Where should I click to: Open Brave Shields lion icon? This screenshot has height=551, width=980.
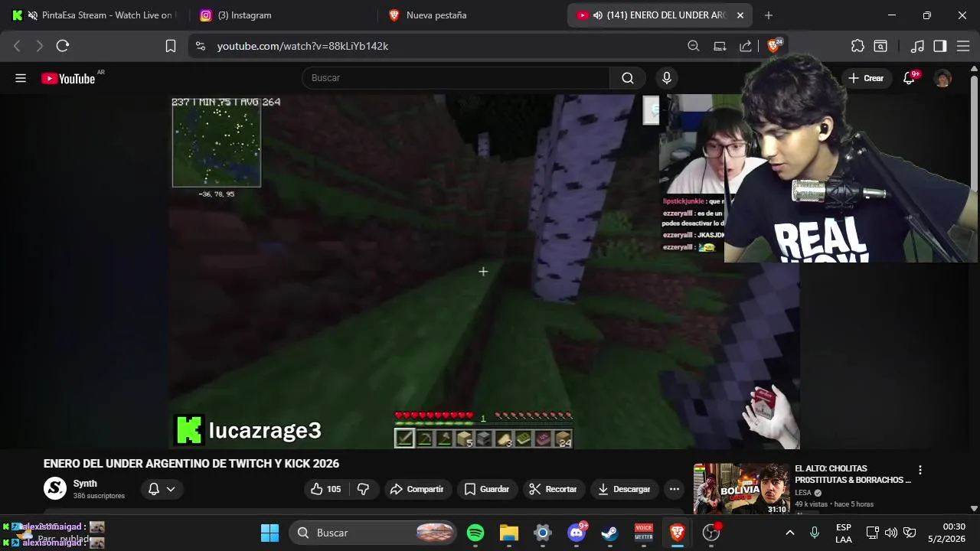click(773, 46)
